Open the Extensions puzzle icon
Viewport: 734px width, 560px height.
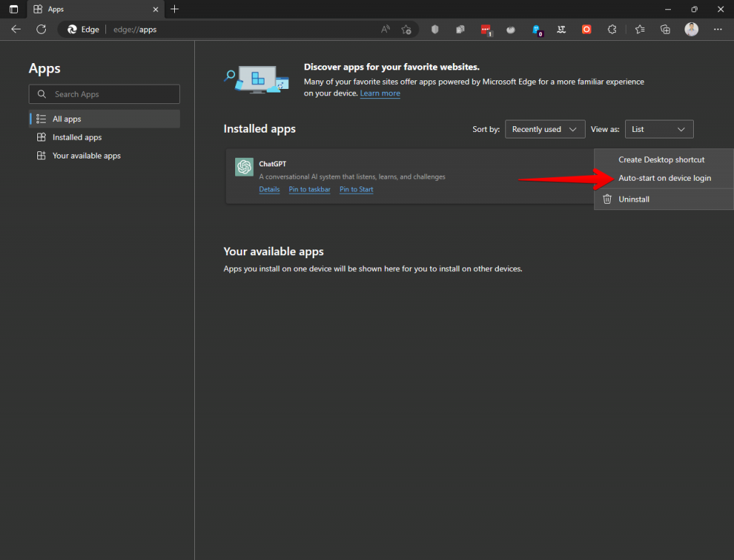point(612,29)
